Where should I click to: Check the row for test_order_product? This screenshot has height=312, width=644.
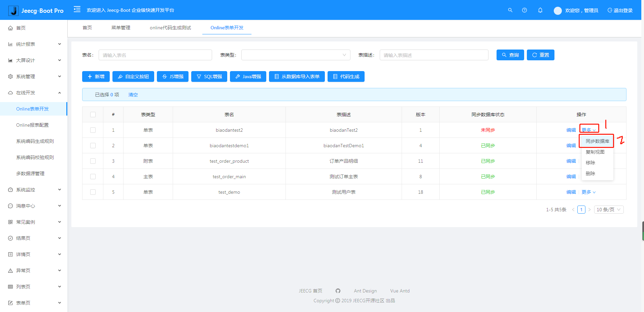pos(93,161)
